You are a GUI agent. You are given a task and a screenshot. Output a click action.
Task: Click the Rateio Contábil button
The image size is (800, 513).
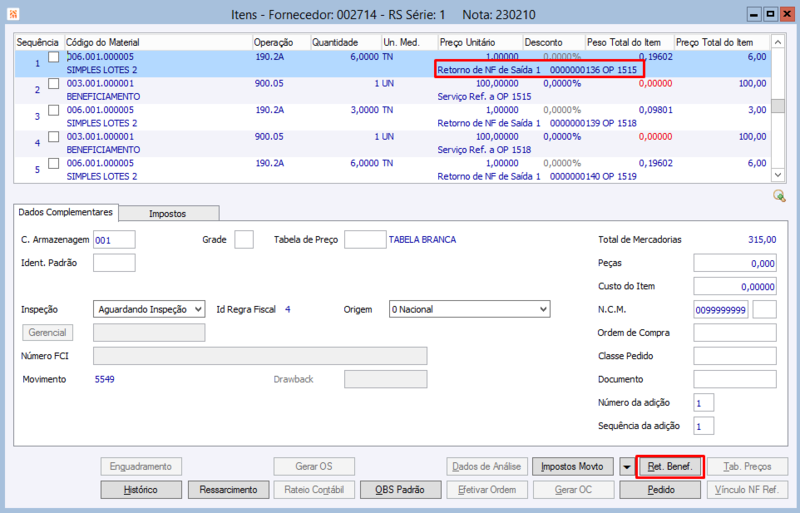tap(314, 490)
